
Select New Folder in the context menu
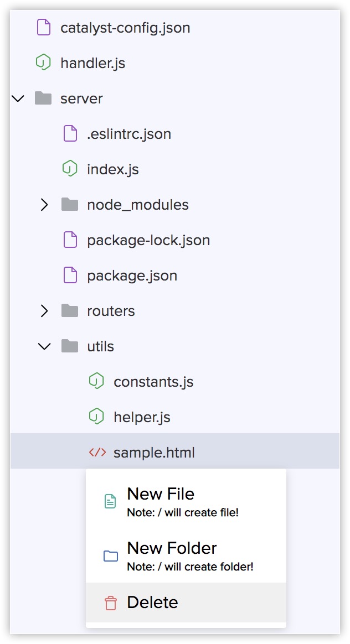click(172, 548)
